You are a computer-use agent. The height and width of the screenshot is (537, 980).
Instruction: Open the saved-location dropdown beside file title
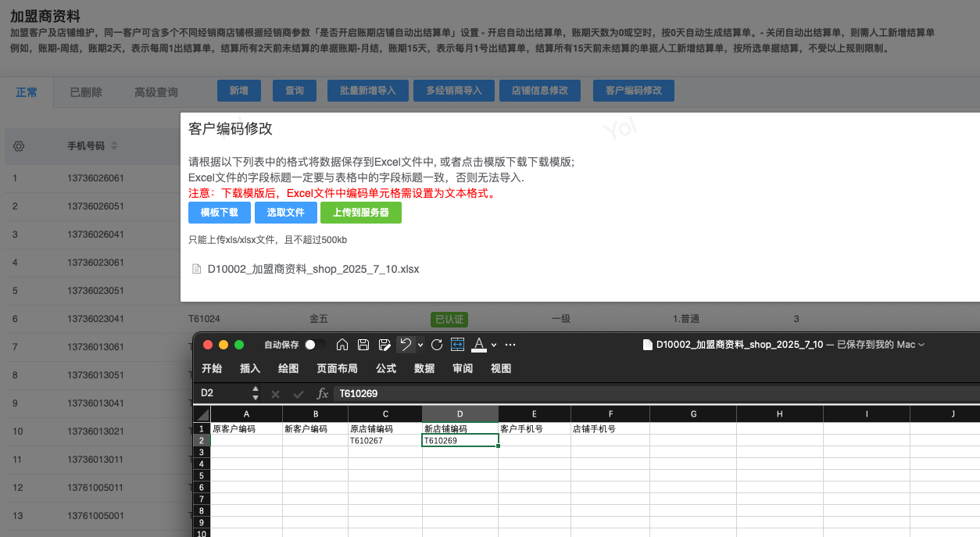tap(921, 345)
